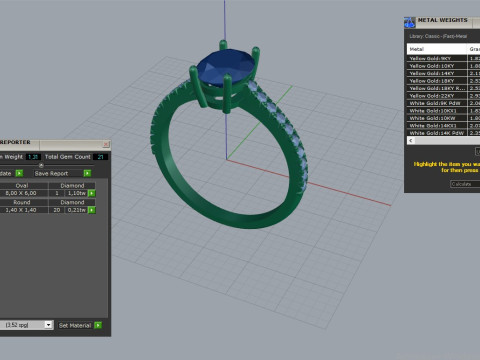This screenshot has width=480, height=360.
Task: Click the 1,40 X 1,40 size cell
Action: click(x=22, y=210)
